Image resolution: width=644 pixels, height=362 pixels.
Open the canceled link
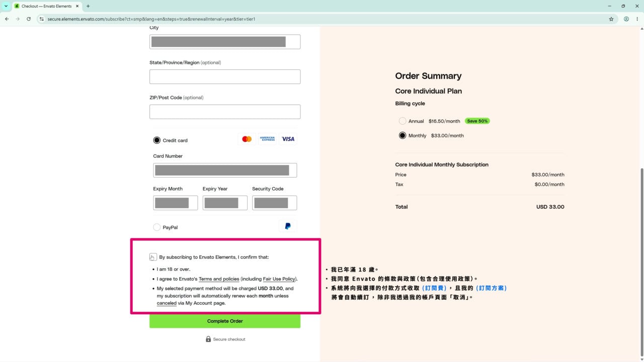pyautogui.click(x=167, y=303)
